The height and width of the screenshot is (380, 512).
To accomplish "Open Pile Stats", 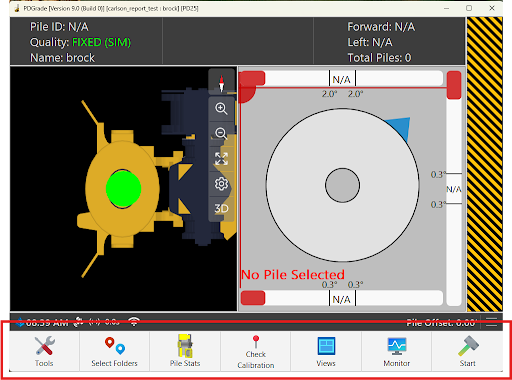I will (x=185, y=351).
